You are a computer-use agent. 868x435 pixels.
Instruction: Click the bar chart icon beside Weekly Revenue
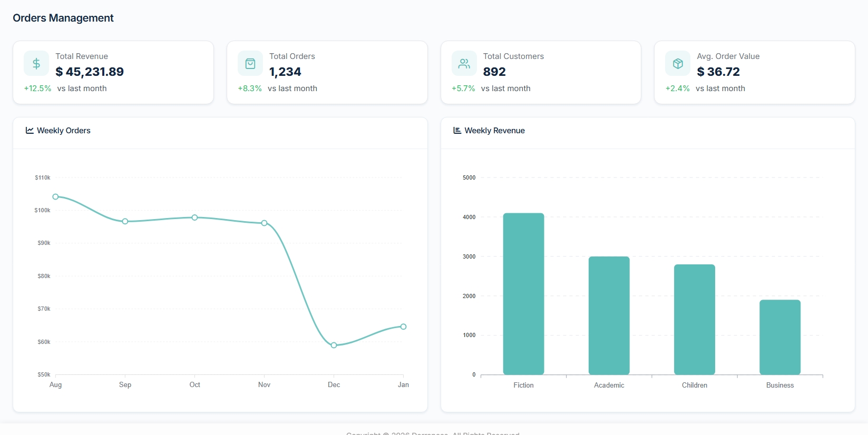click(x=457, y=131)
